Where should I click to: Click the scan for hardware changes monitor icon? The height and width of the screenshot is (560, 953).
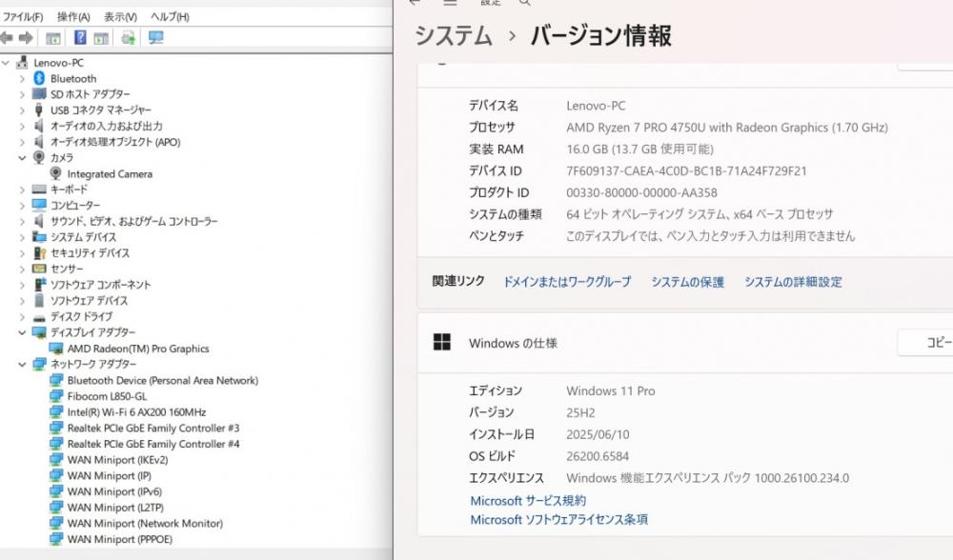(156, 38)
